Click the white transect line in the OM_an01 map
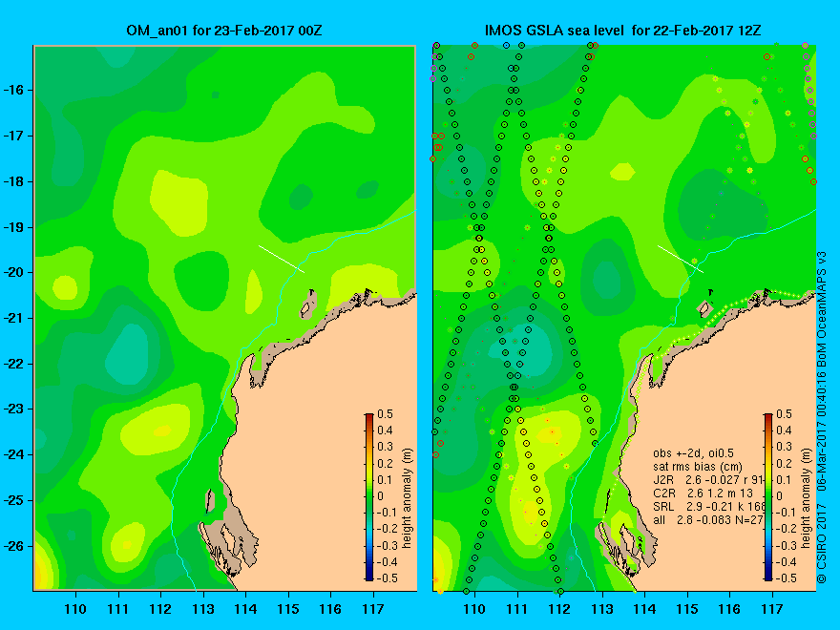Screen dimensions: 840x630 [x=282, y=259]
